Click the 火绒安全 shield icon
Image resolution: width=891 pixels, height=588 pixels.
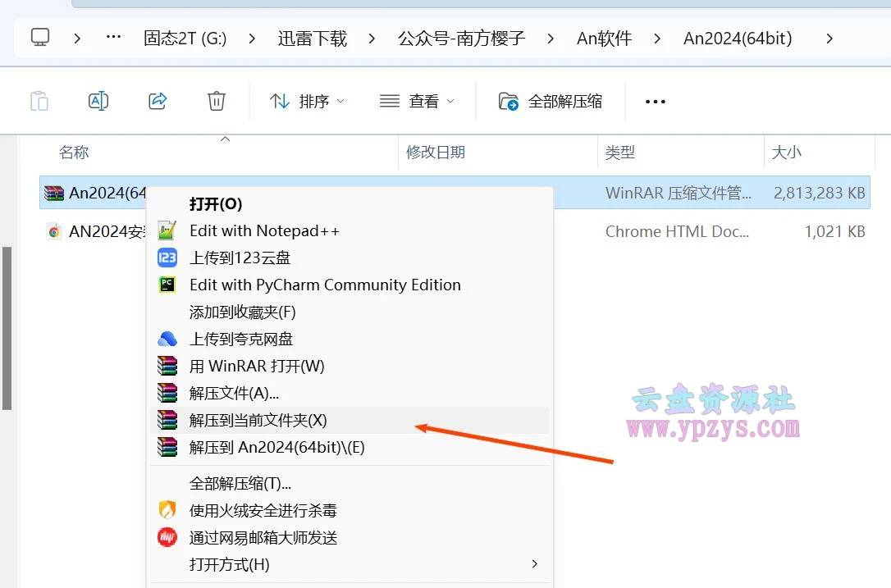(167, 509)
